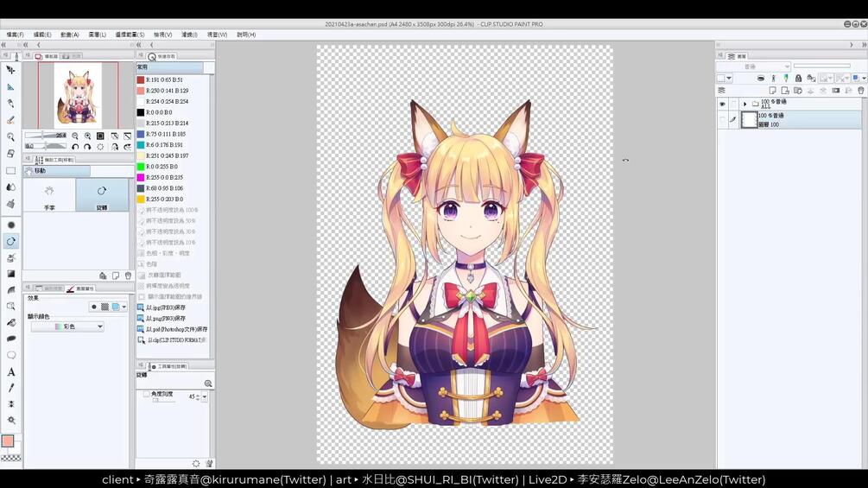Open the expression color dropdown
The image size is (868, 488).
[67, 326]
